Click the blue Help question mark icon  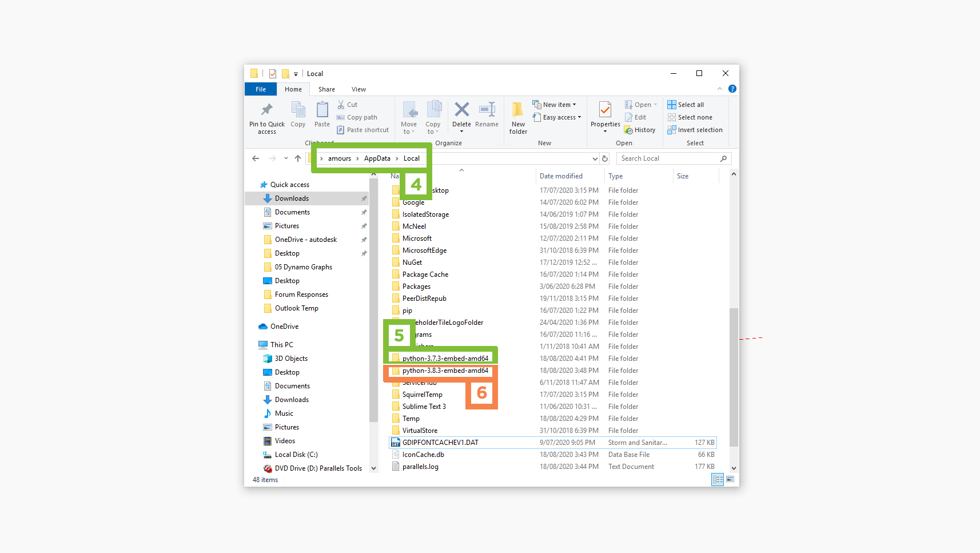(732, 89)
